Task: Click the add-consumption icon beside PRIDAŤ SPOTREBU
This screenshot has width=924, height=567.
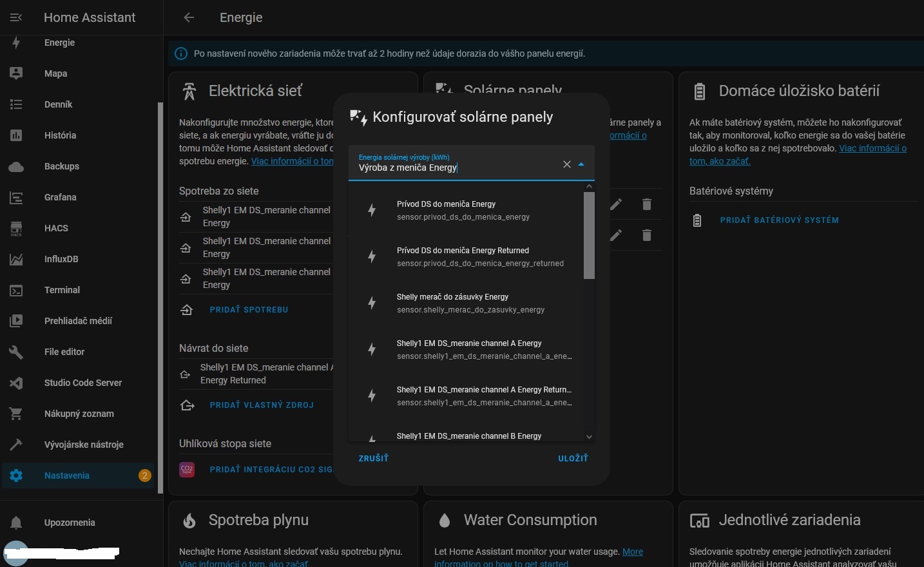Action: tap(187, 310)
